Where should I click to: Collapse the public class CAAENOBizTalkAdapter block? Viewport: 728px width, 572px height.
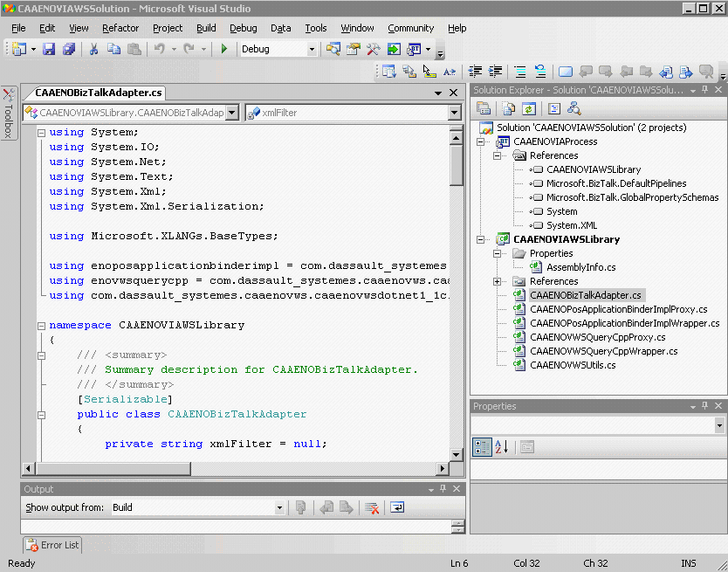click(41, 415)
